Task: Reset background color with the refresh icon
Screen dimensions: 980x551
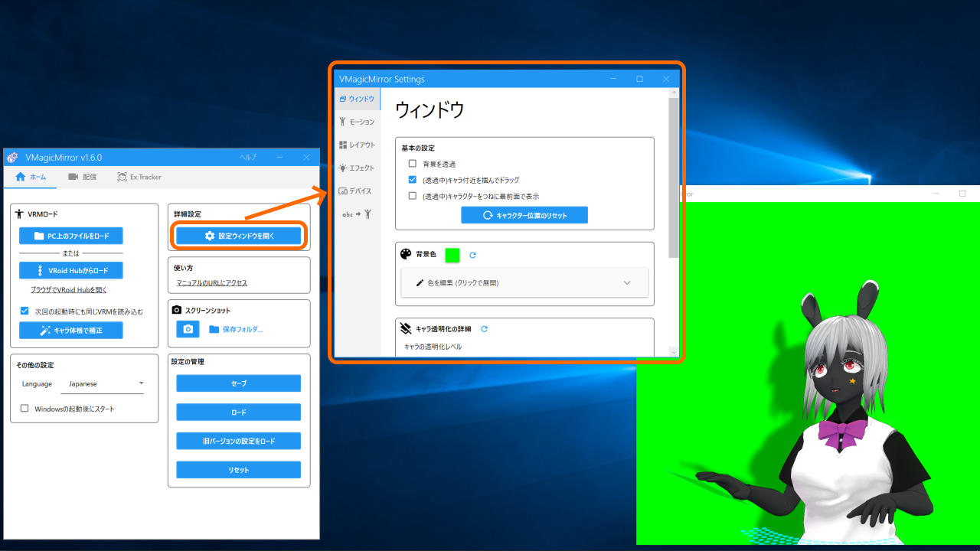Action: [x=472, y=255]
